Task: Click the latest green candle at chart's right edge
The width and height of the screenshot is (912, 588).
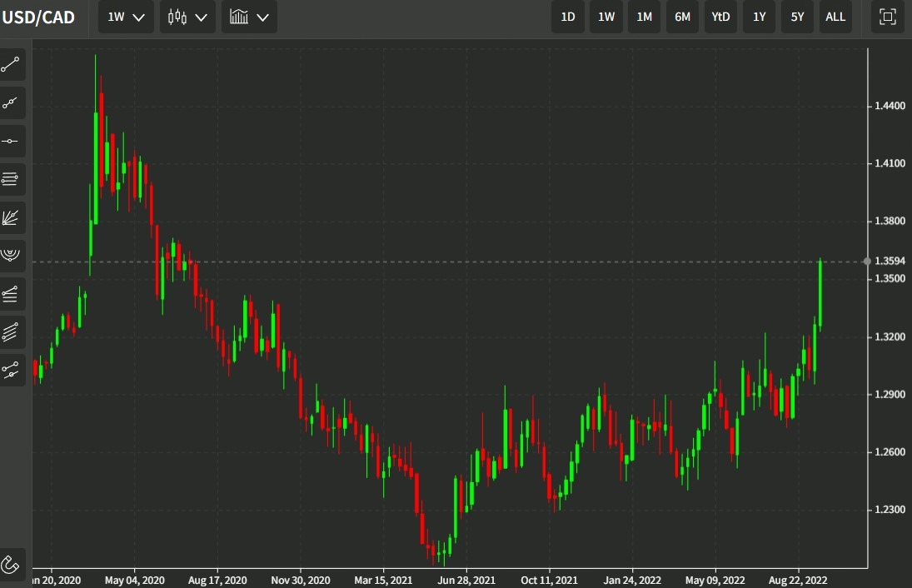Action: coord(820,294)
